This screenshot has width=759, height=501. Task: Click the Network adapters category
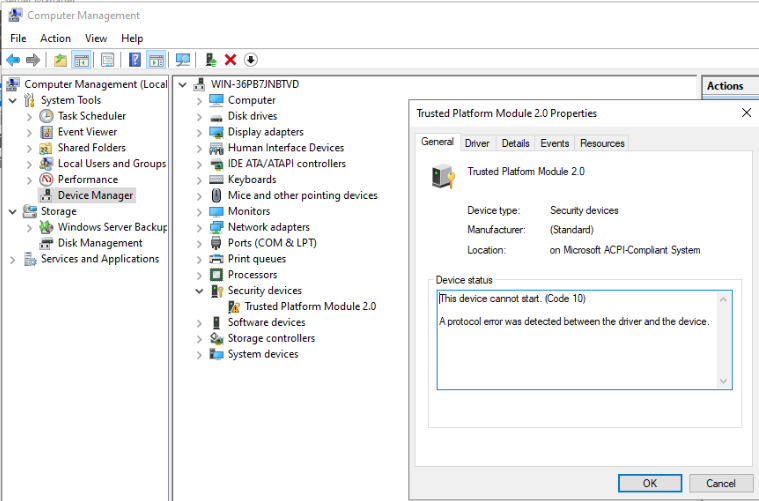click(x=269, y=227)
